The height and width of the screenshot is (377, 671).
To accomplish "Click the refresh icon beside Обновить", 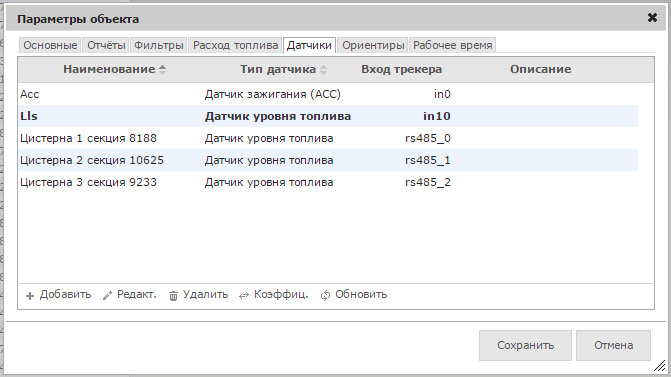I will 325,295.
